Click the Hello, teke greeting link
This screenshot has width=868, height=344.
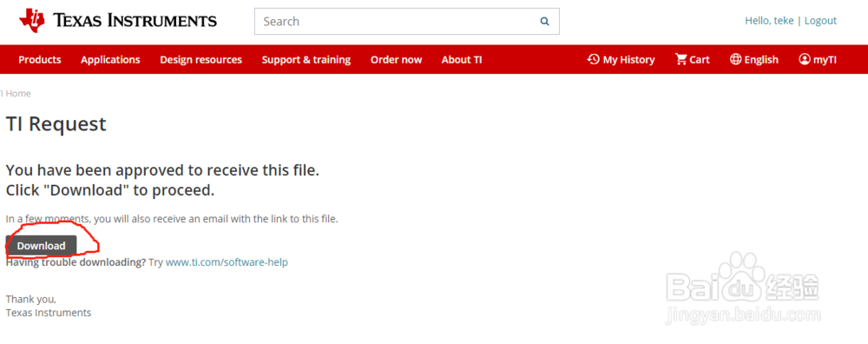[769, 21]
